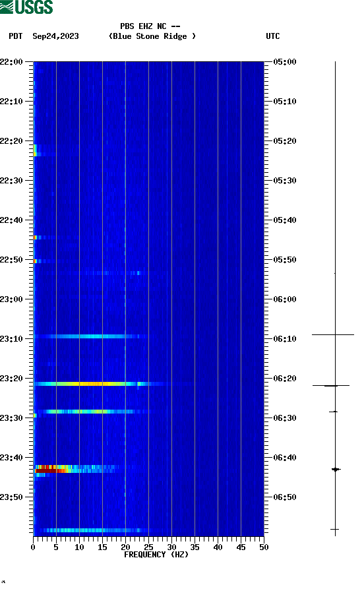Click the 23:00 PDT time label
The width and height of the screenshot is (364, 589).
pyautogui.click(x=11, y=299)
